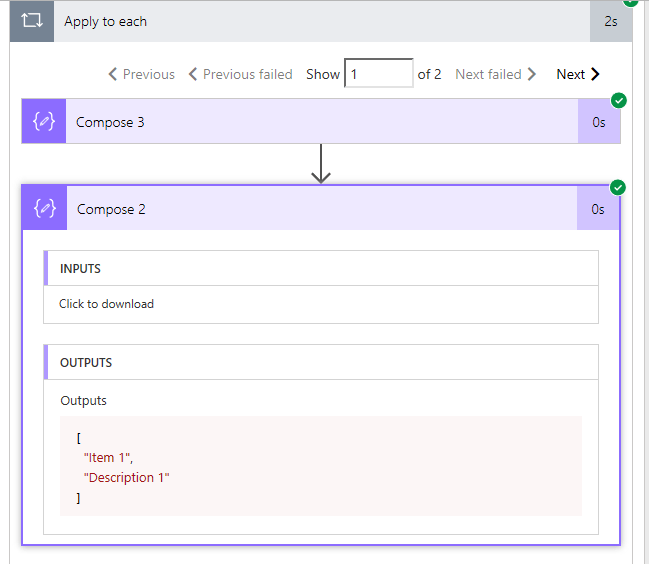This screenshot has width=649, height=564.
Task: Click the Next failed chevron icon
Action: pos(532,74)
